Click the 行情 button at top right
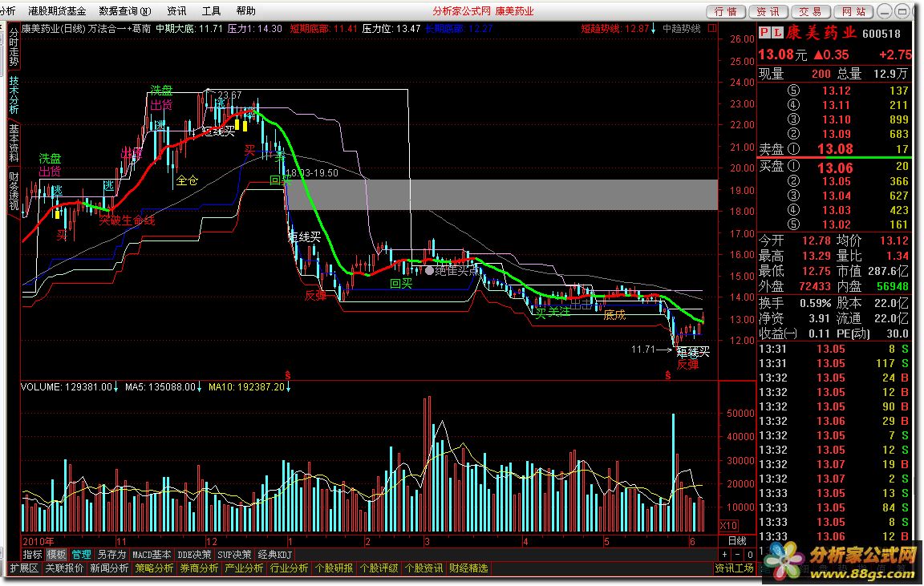The width and height of the screenshot is (924, 586). [726, 11]
